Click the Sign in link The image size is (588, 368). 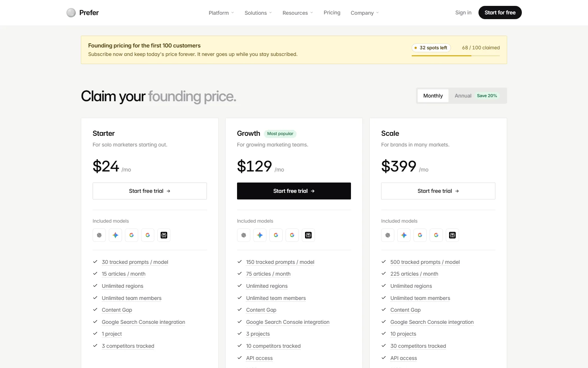[x=463, y=13]
